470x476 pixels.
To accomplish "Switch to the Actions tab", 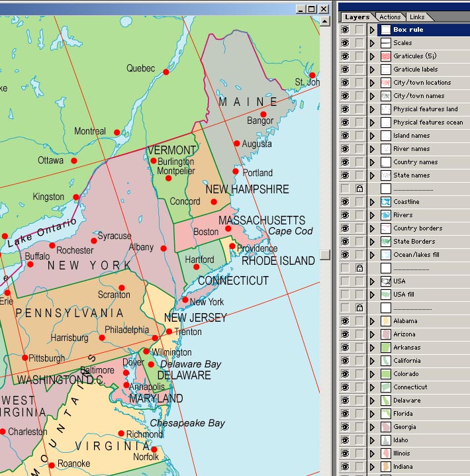I will tap(390, 17).
